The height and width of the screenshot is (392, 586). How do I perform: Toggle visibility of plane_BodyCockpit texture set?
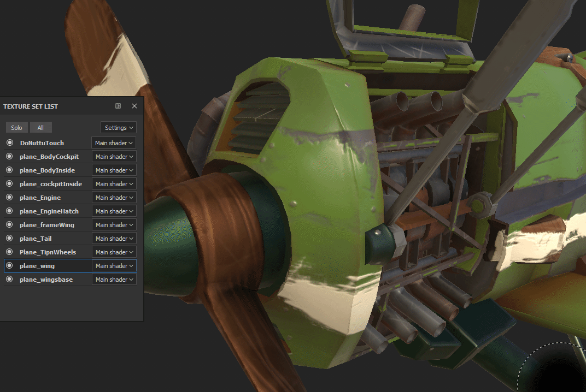click(10, 157)
